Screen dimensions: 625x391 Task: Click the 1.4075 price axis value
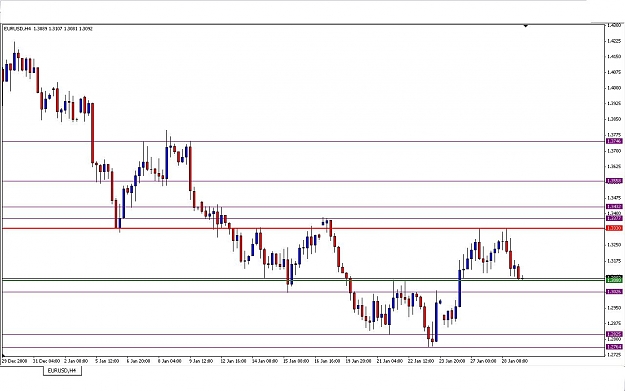click(x=614, y=72)
